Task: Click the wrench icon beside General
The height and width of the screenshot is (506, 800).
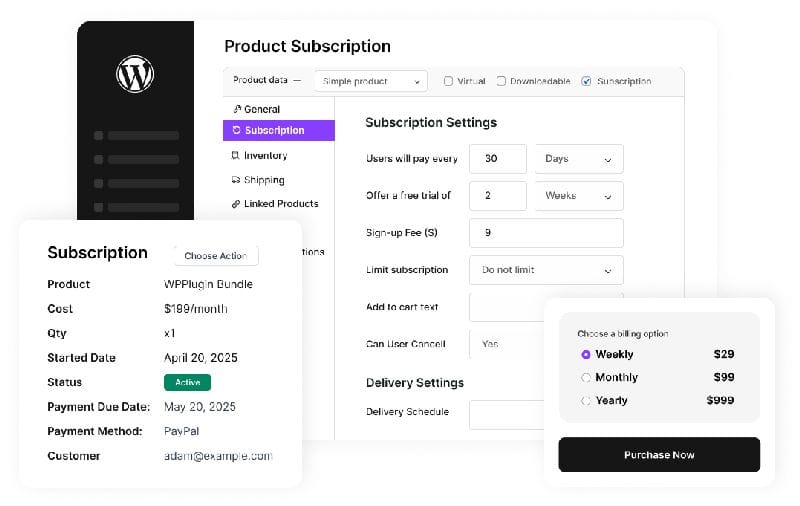Action: [x=237, y=109]
